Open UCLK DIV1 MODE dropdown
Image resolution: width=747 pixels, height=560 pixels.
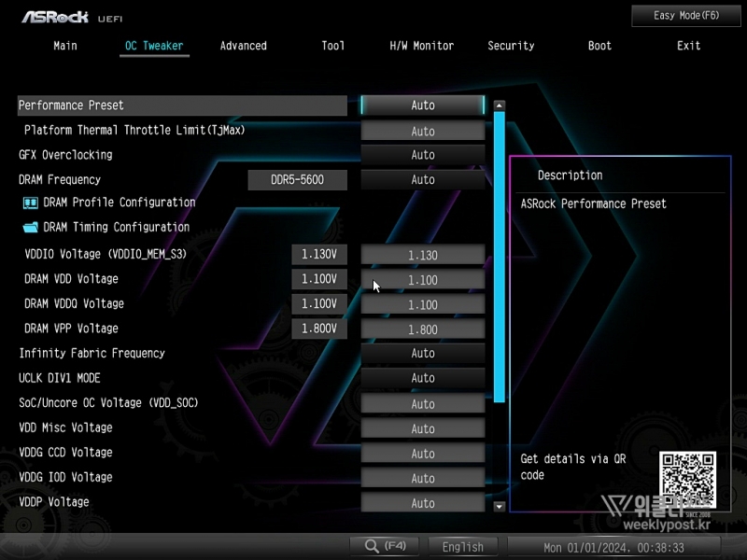click(422, 378)
